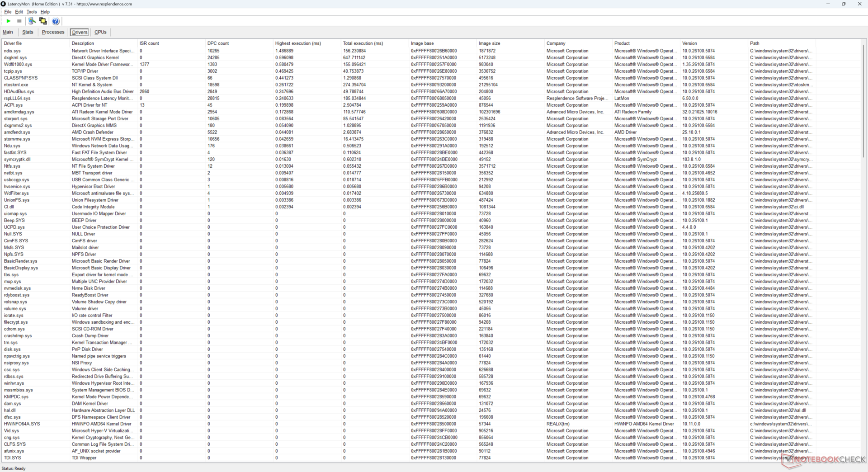Image resolution: width=868 pixels, height=472 pixels.
Task: Select the dxgkrnl.sys driver row
Action: click(x=15, y=58)
